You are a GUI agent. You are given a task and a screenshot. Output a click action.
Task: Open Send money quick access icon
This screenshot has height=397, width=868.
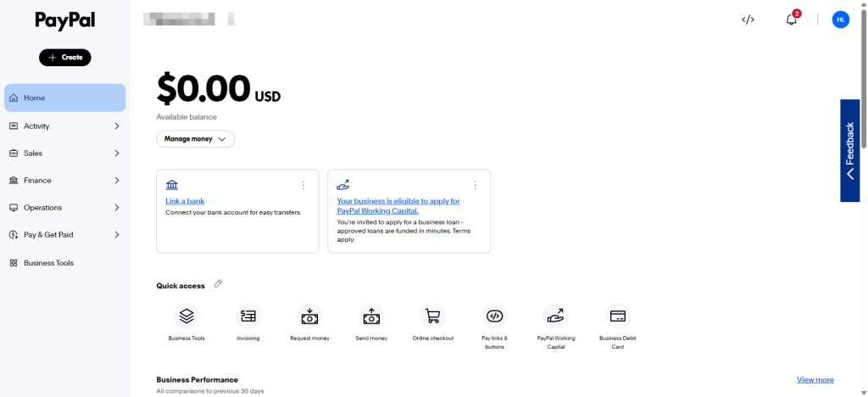click(371, 316)
